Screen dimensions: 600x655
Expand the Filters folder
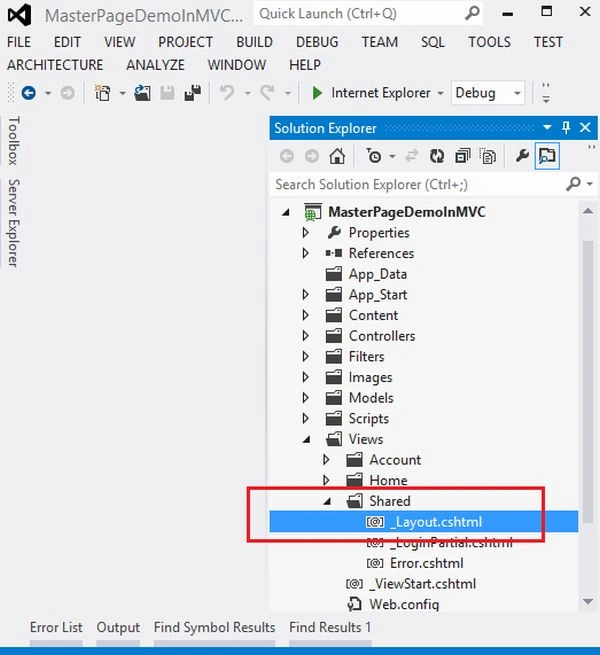tap(305, 356)
